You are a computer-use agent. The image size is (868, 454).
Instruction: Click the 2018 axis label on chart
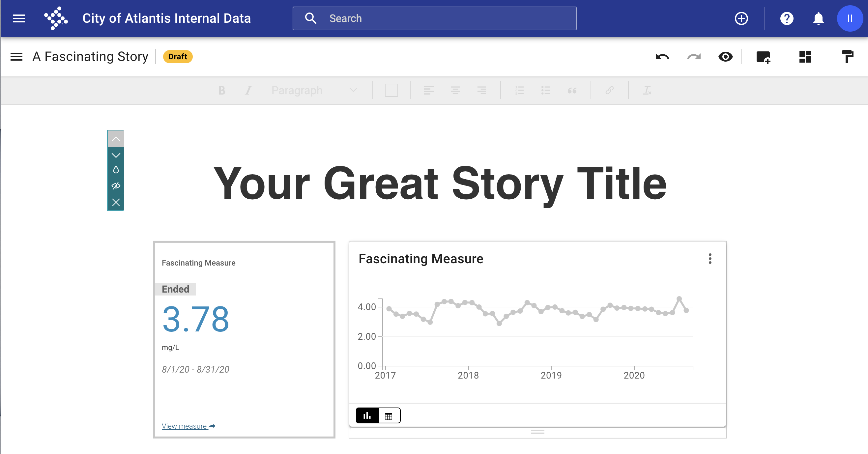pos(468,375)
